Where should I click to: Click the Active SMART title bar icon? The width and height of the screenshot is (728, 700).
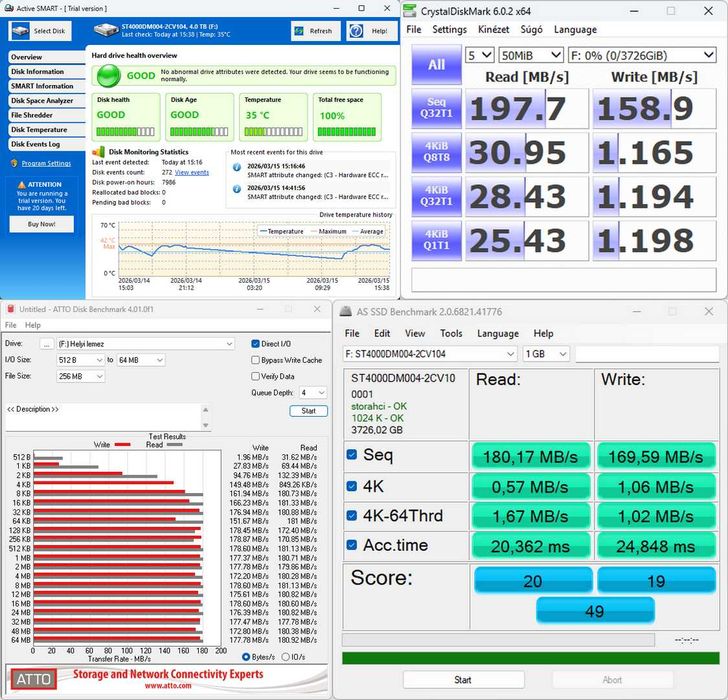[x=9, y=8]
